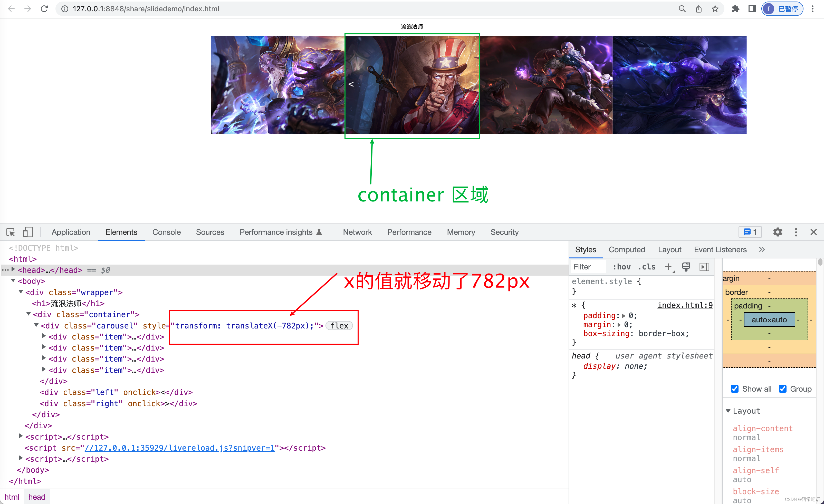Toggle device toolbar icon in DevTools
Image resolution: width=824 pixels, height=504 pixels.
click(28, 232)
